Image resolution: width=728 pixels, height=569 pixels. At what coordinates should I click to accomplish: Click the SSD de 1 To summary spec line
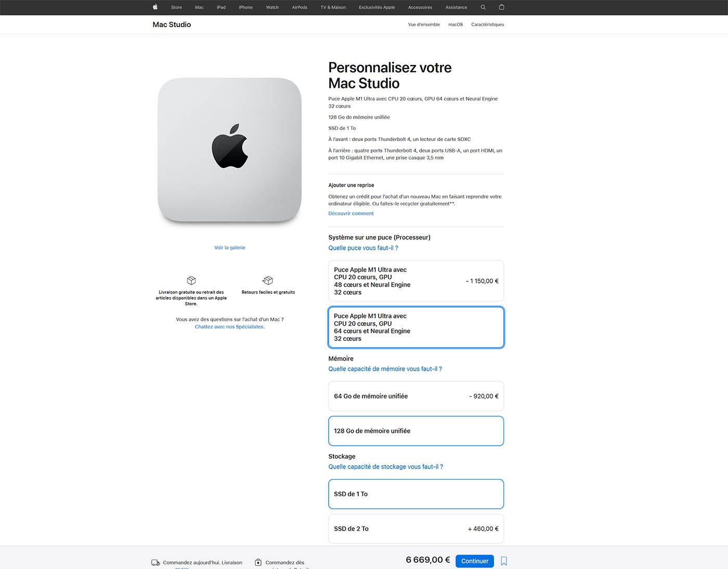342,128
